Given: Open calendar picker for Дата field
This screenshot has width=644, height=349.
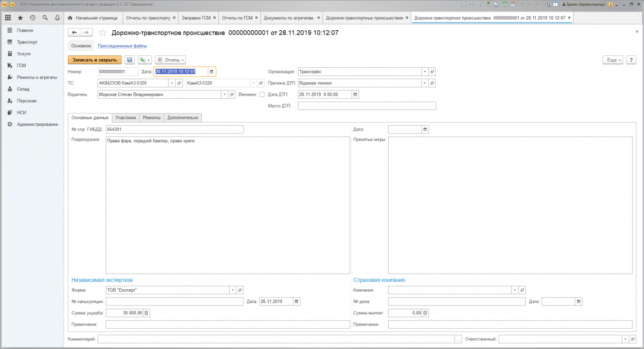Looking at the screenshot, I should 211,72.
